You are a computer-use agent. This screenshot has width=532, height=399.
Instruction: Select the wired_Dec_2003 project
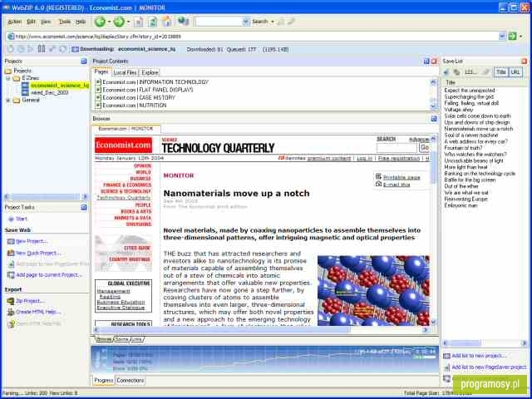[50, 92]
